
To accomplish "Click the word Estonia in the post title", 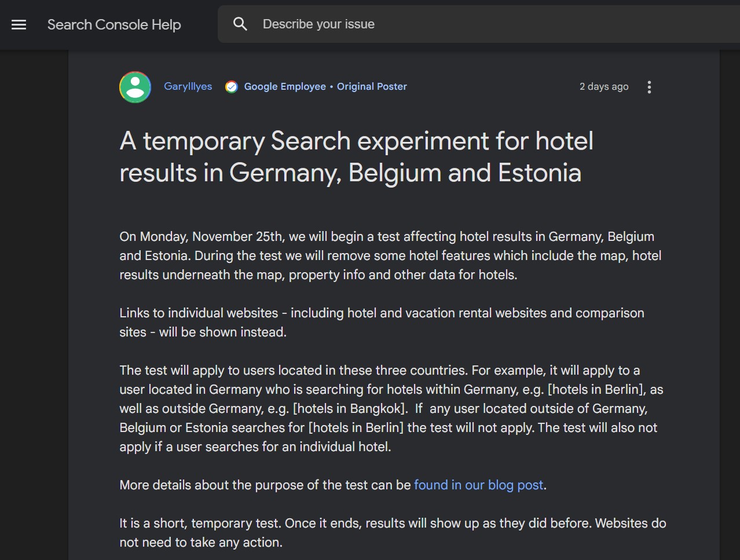I will coord(540,173).
